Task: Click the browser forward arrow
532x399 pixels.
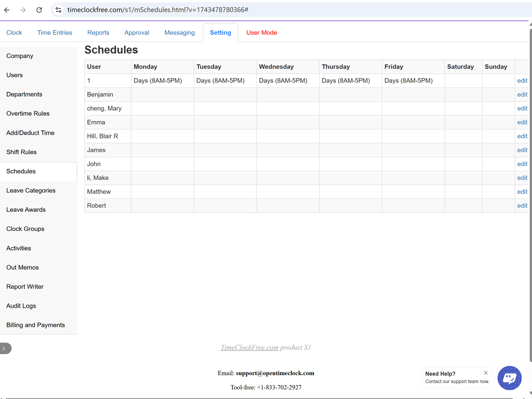Action: pyautogui.click(x=23, y=10)
